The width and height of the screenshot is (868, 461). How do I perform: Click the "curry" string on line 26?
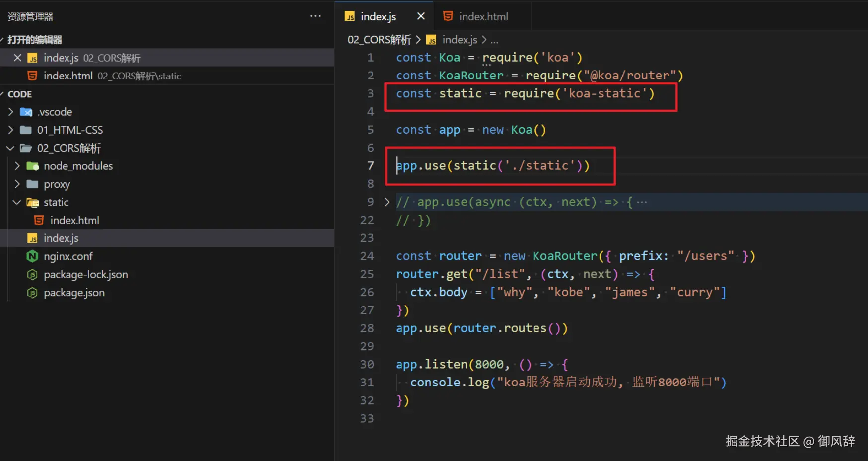point(695,292)
